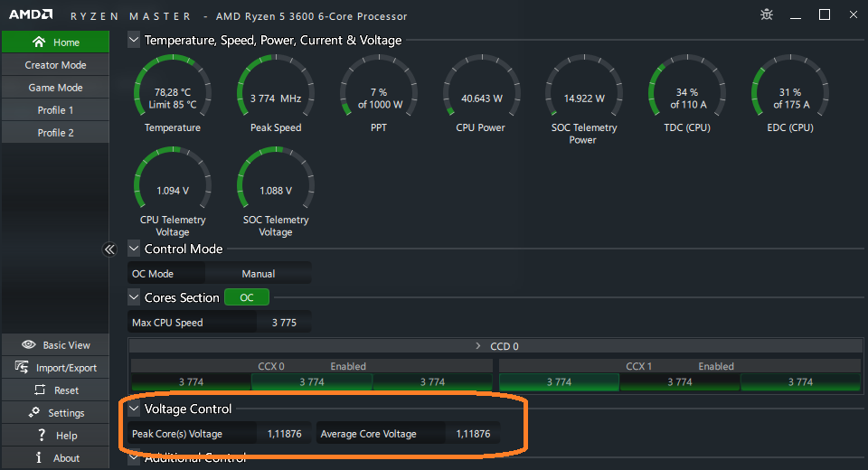
Task: Click the About info icon
Action: 39,458
